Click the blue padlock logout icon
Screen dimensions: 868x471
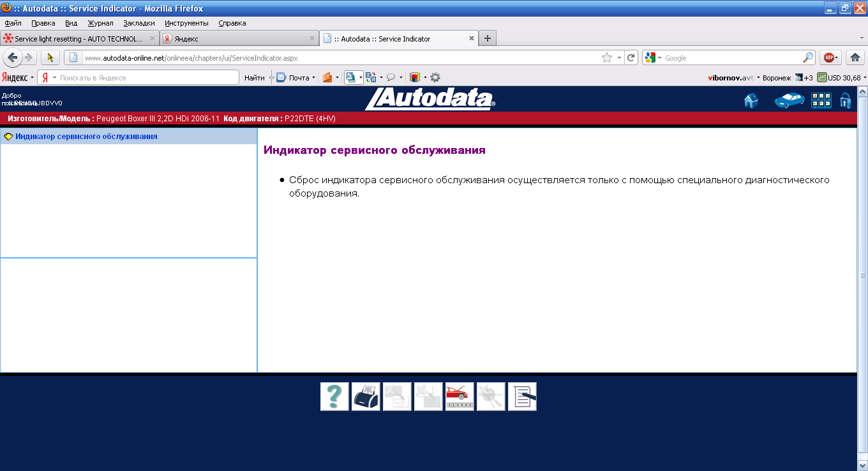pyautogui.click(x=845, y=101)
